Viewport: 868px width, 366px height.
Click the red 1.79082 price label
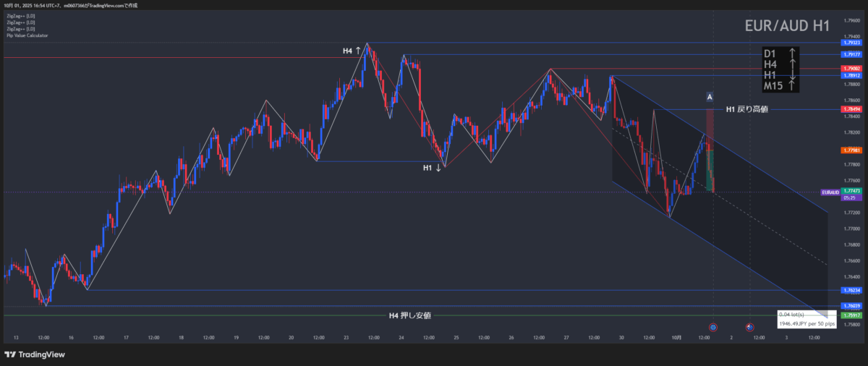tap(851, 69)
